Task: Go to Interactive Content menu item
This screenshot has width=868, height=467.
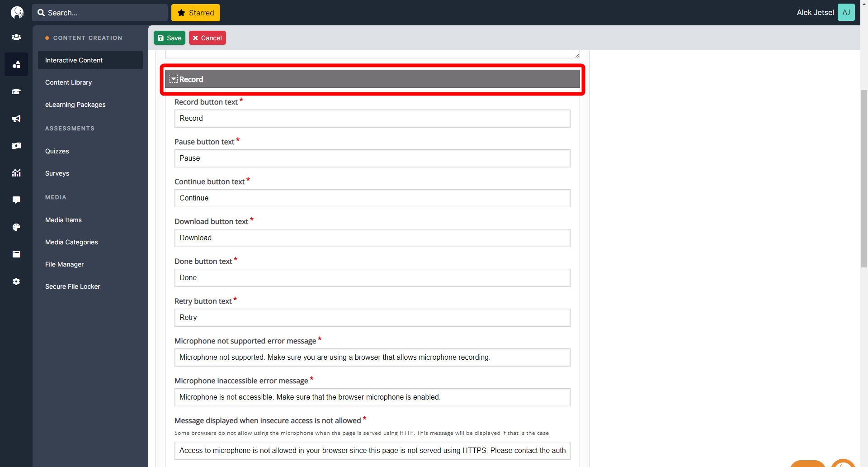Action: (90, 60)
